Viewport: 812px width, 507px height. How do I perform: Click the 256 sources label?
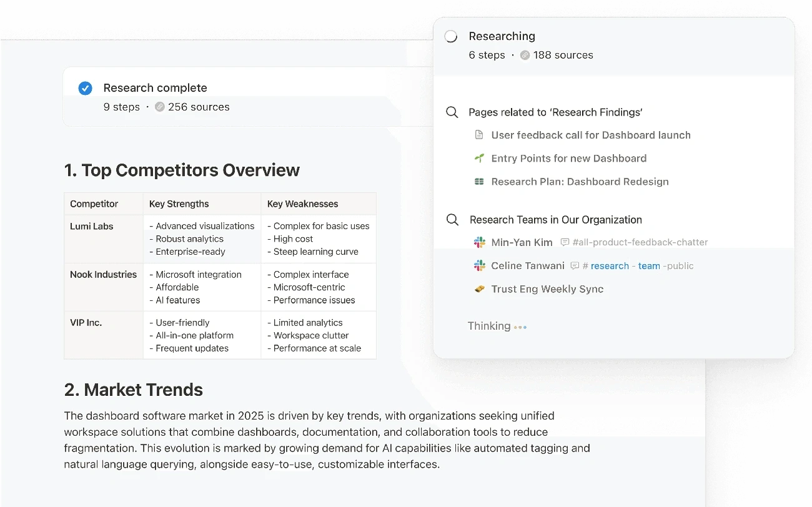[x=199, y=107]
